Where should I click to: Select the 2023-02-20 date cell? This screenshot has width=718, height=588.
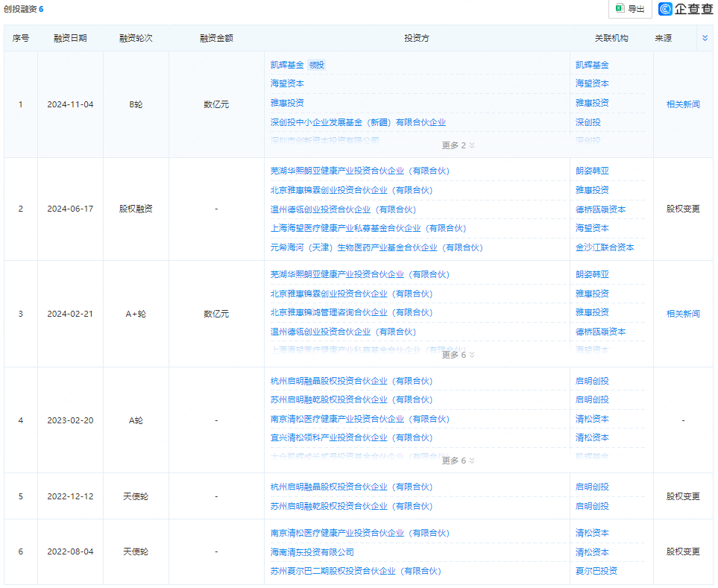click(70, 420)
